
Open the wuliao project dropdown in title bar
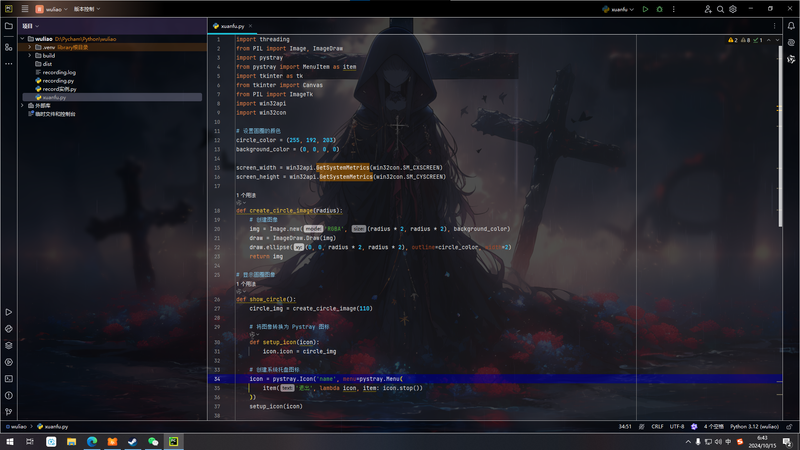(52, 9)
